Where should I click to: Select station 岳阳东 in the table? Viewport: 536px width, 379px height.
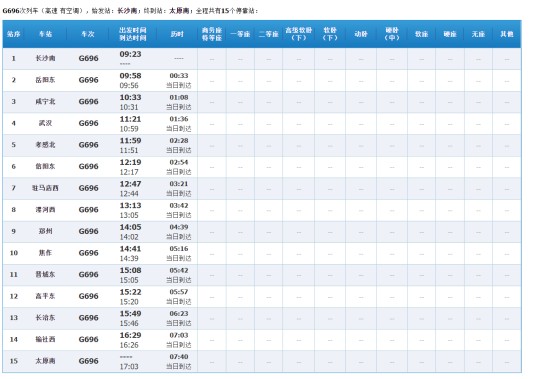click(45, 80)
